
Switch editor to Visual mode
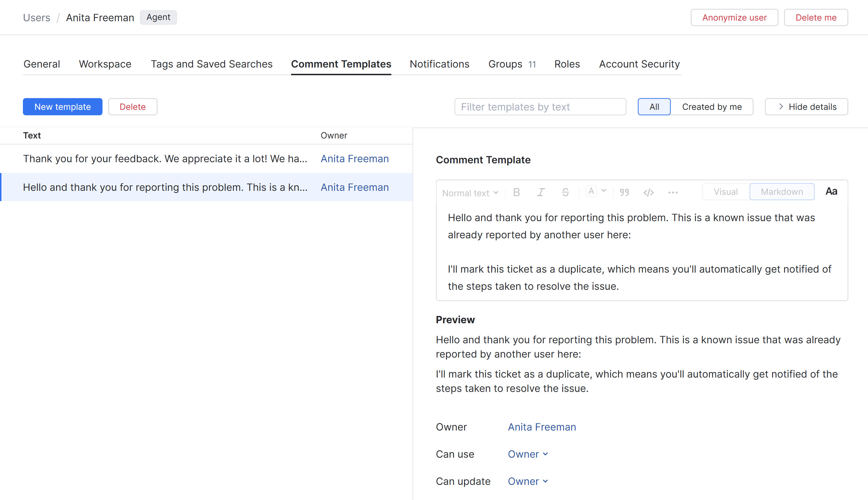pos(725,192)
